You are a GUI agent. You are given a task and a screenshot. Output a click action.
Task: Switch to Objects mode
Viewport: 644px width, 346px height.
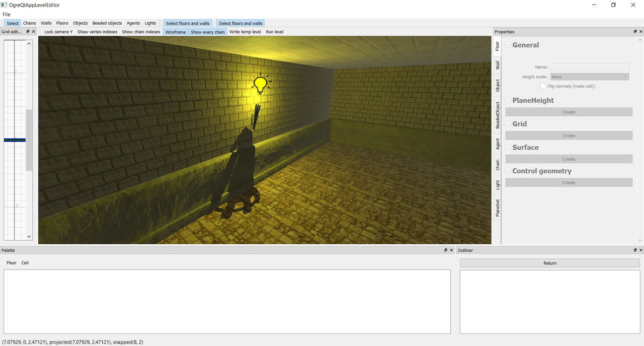(x=80, y=23)
